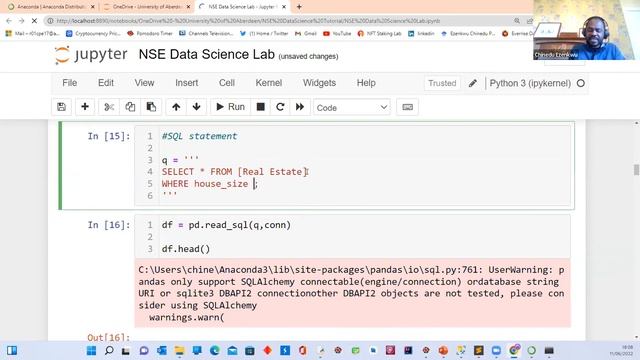Open Microsoft Edge from the taskbar

(x=215, y=351)
